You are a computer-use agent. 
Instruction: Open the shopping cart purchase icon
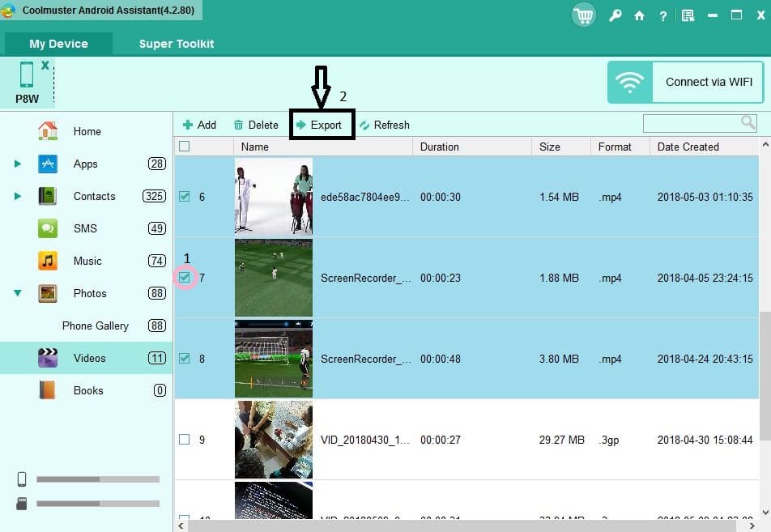[583, 15]
